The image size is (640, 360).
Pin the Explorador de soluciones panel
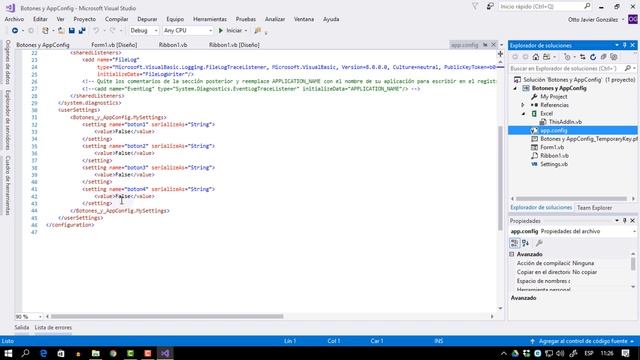coord(624,45)
